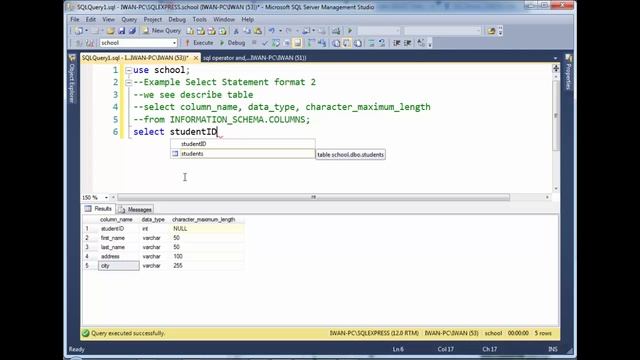Open the solution configurations combo box

click(379, 31)
